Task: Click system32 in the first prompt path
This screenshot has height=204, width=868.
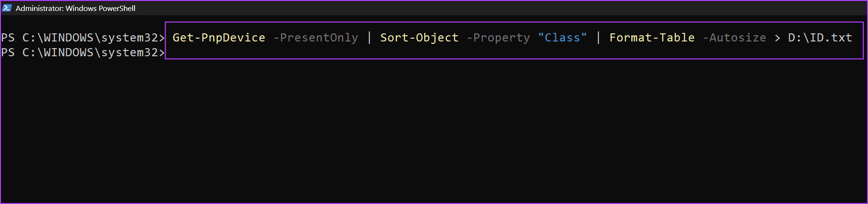Action: coord(129,38)
